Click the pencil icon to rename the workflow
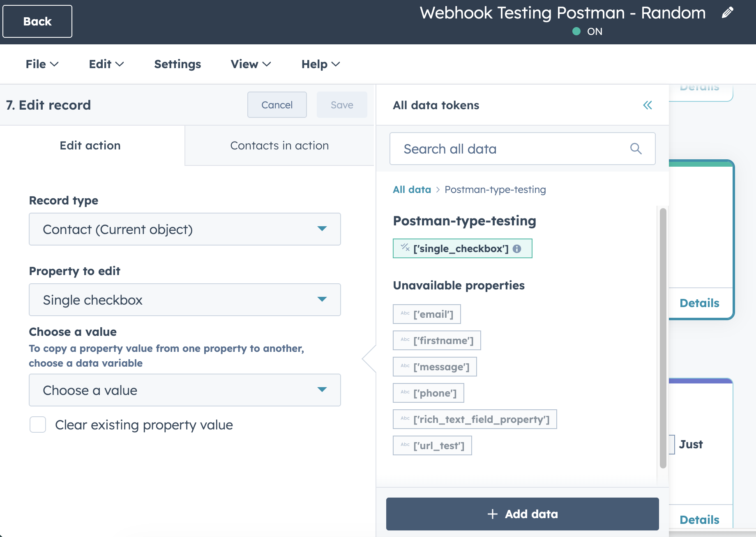 (728, 13)
